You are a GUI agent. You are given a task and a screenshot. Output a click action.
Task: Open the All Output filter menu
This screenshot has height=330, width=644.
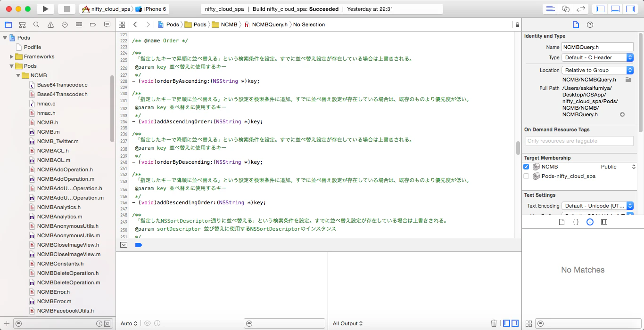click(x=348, y=323)
